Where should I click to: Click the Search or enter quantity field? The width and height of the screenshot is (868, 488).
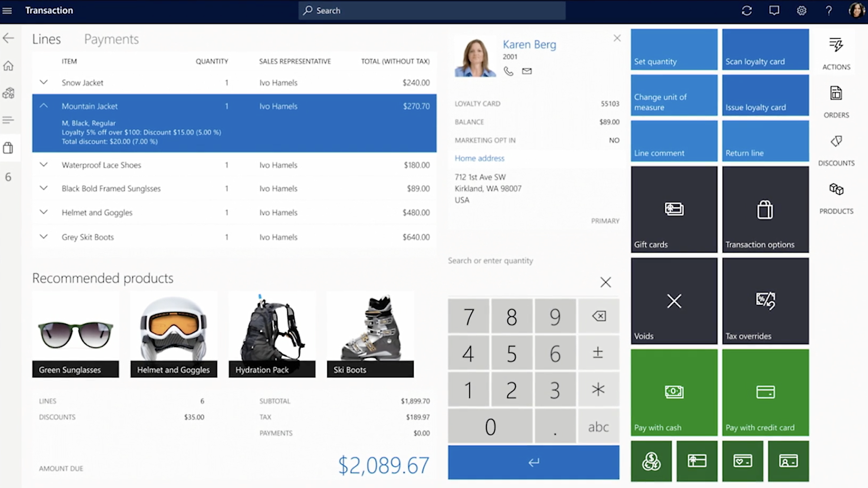[x=533, y=260]
